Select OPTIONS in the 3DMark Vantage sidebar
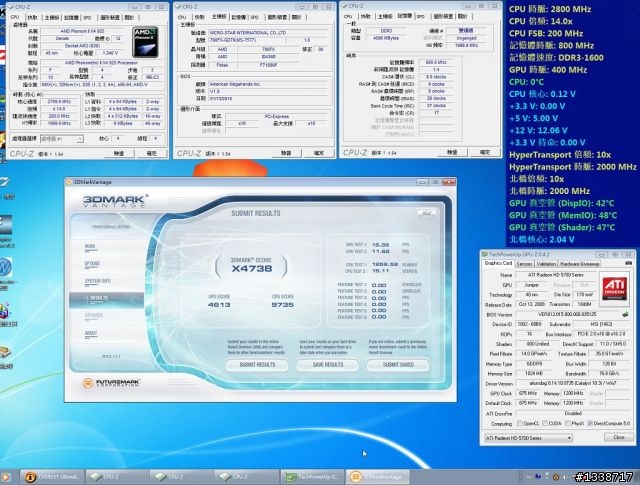This screenshot has width=640, height=485. (x=92, y=264)
